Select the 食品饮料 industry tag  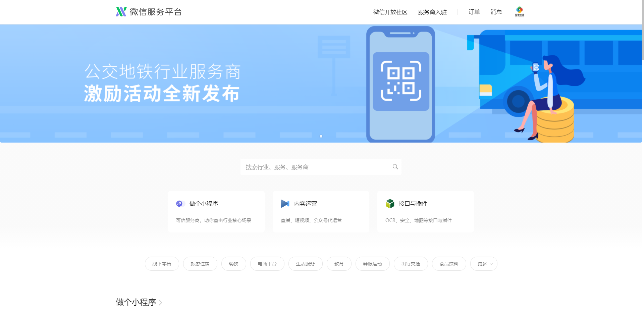click(449, 264)
